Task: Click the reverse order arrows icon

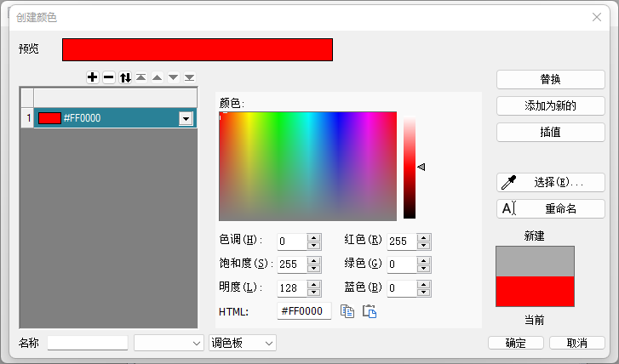Action: [125, 77]
